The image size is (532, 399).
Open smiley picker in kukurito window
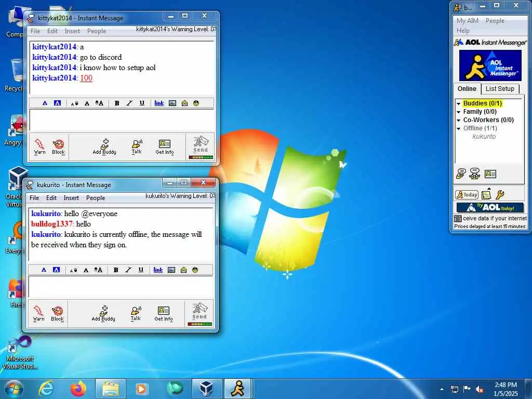tap(195, 270)
